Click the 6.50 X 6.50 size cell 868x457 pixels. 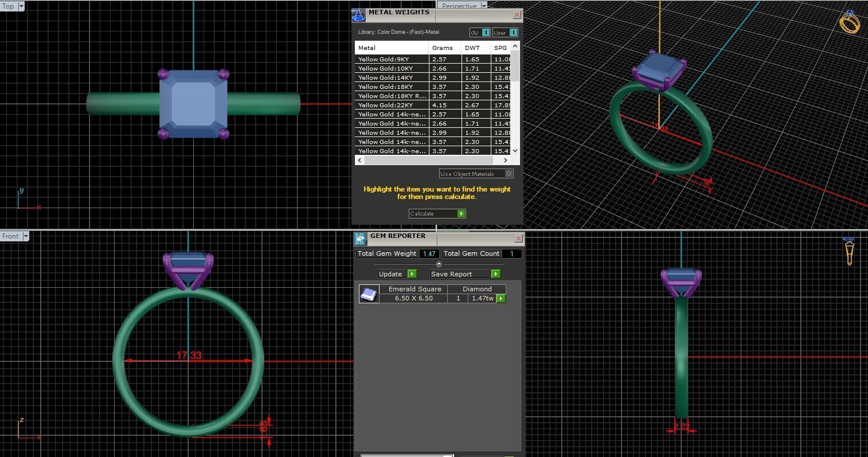[414, 298]
